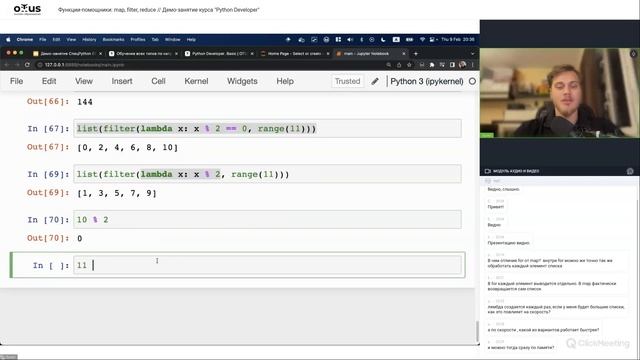
Task: Click into the empty In [ ] cell input
Action: 267,265
